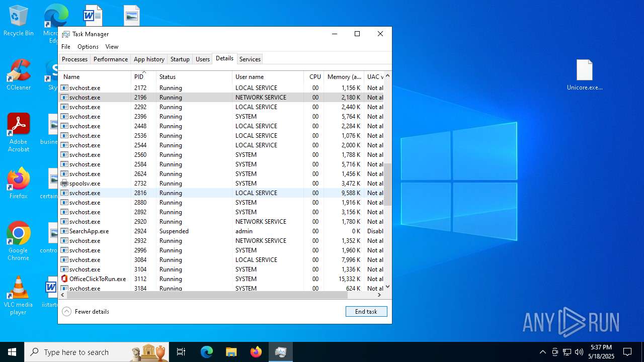
Task: Open CCleaner desktop shortcut
Action: coord(19,75)
